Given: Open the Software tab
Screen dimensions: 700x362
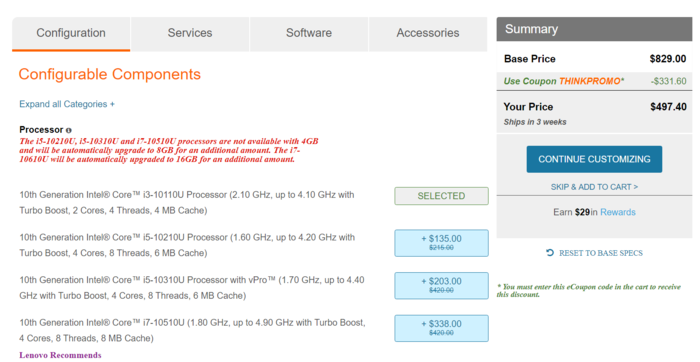Looking at the screenshot, I should (309, 33).
